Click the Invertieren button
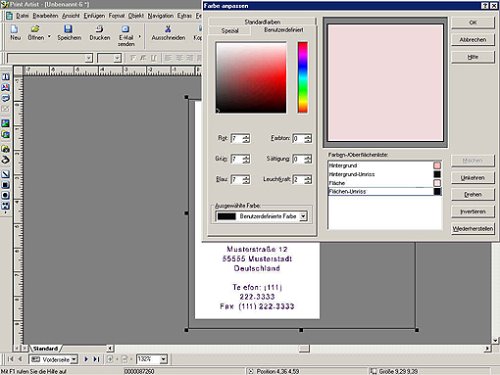This screenshot has height=375, width=500. click(x=473, y=212)
